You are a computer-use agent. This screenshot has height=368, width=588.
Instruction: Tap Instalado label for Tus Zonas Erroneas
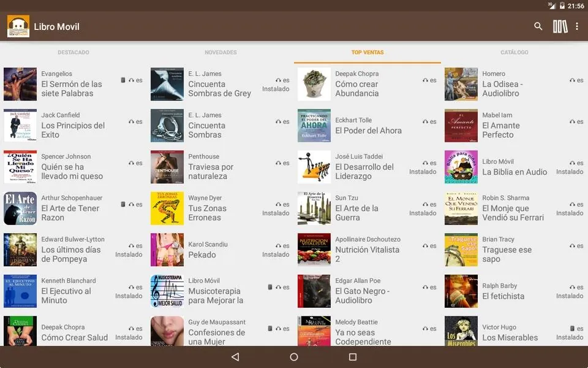276,213
